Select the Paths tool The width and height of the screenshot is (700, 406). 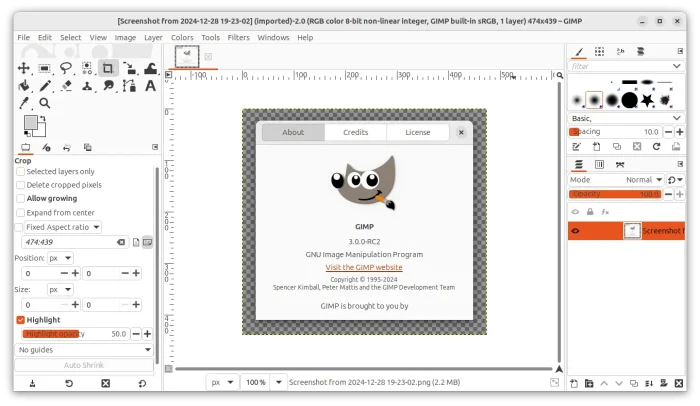[x=129, y=86]
